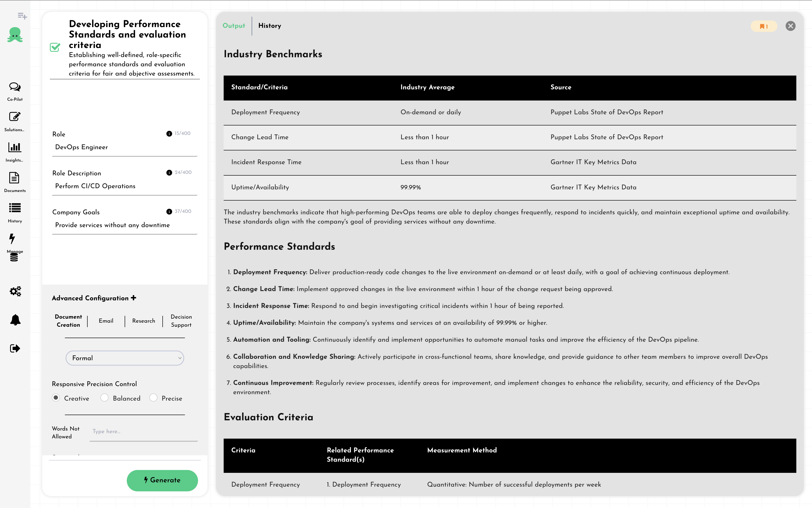This screenshot has height=508, width=812.
Task: Open the Formal tone dropdown
Action: (125, 358)
